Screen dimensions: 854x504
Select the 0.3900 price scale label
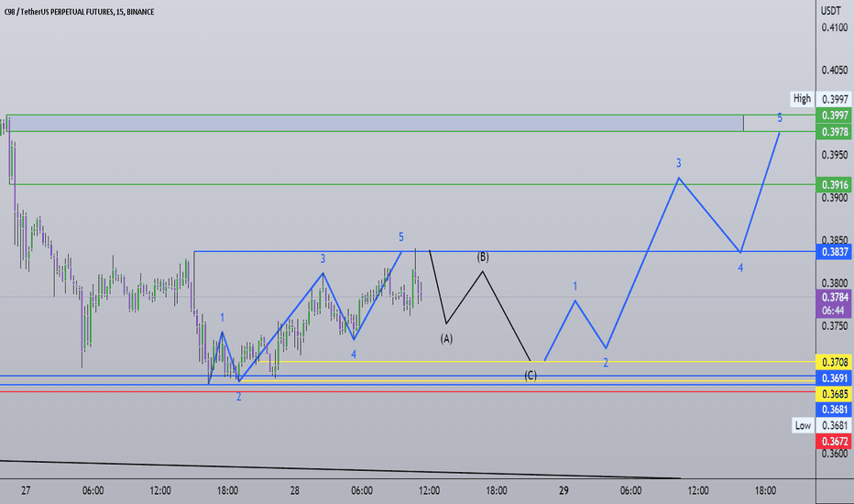[x=835, y=198]
